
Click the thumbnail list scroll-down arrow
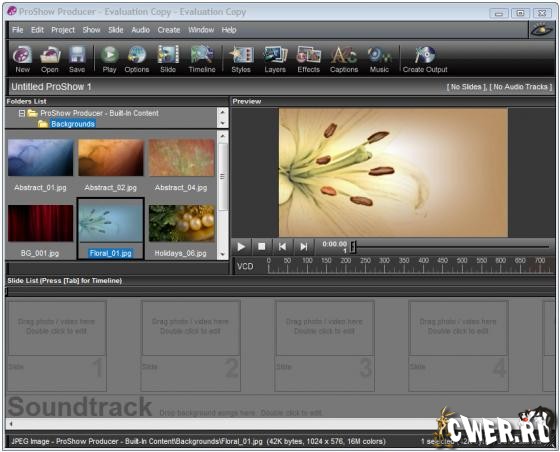click(x=222, y=255)
